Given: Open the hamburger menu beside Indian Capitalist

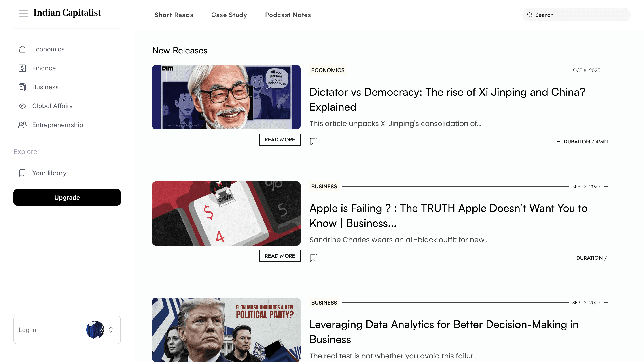Looking at the screenshot, I should pos(23,13).
